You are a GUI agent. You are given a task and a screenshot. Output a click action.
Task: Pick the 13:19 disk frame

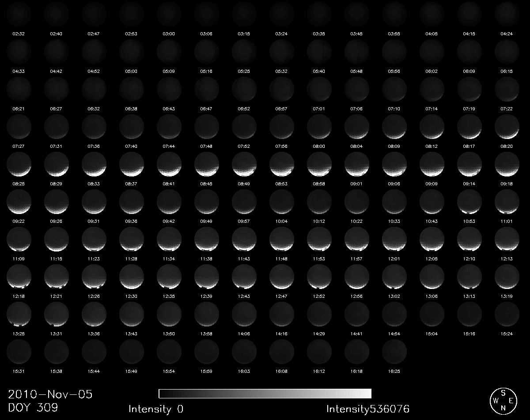[507, 276]
